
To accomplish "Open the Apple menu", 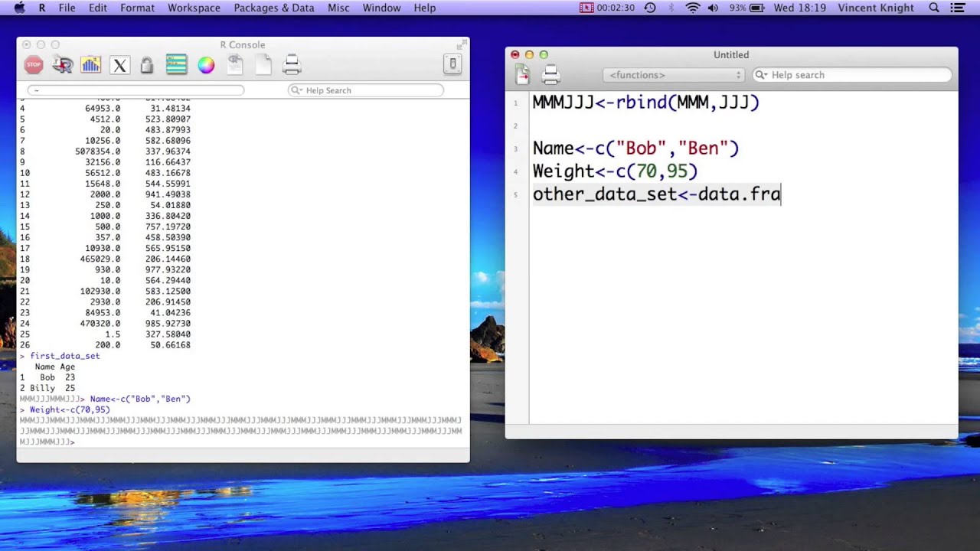I will tap(19, 8).
